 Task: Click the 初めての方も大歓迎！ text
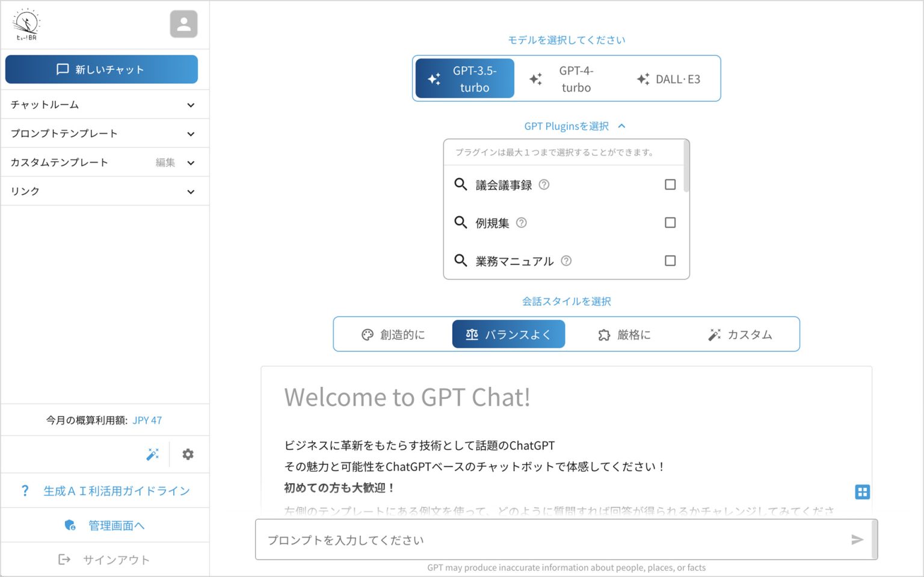click(339, 487)
